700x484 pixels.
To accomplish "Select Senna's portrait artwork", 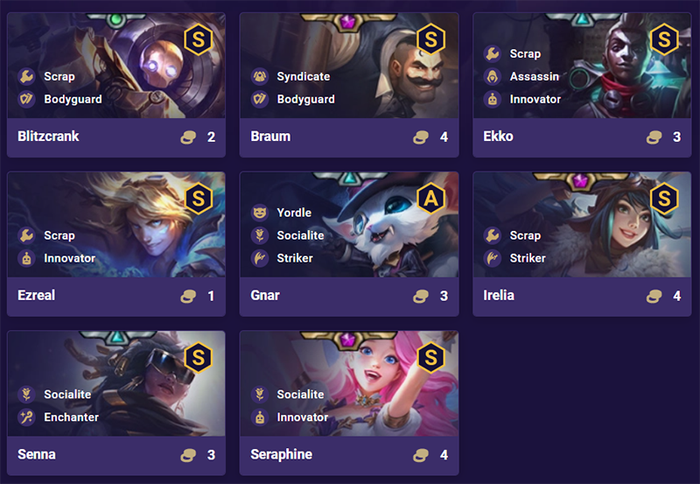I will pyautogui.click(x=117, y=384).
